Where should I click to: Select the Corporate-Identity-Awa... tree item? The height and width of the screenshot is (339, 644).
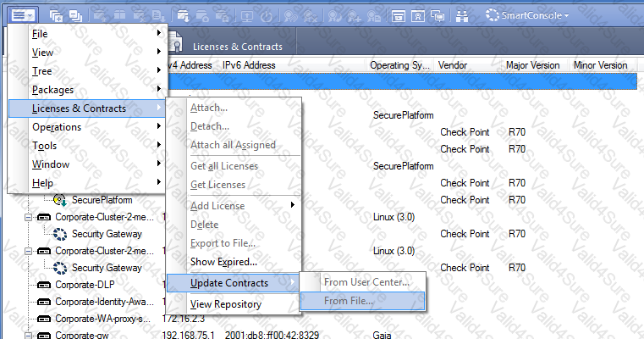(104, 302)
